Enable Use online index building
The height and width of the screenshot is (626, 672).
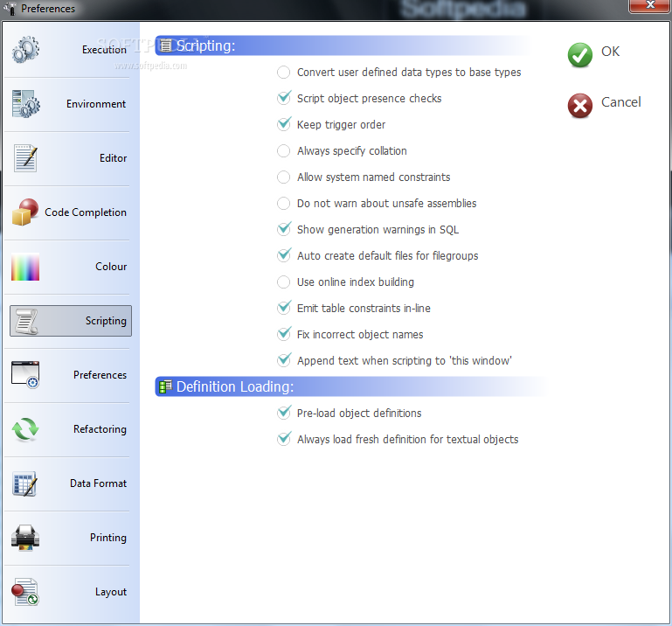point(283,282)
